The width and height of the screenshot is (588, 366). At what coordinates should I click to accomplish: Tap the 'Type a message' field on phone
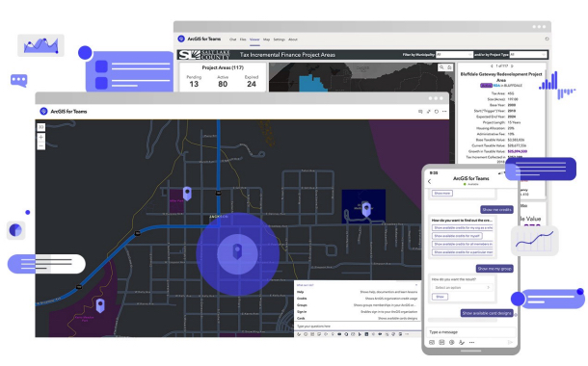click(x=471, y=332)
